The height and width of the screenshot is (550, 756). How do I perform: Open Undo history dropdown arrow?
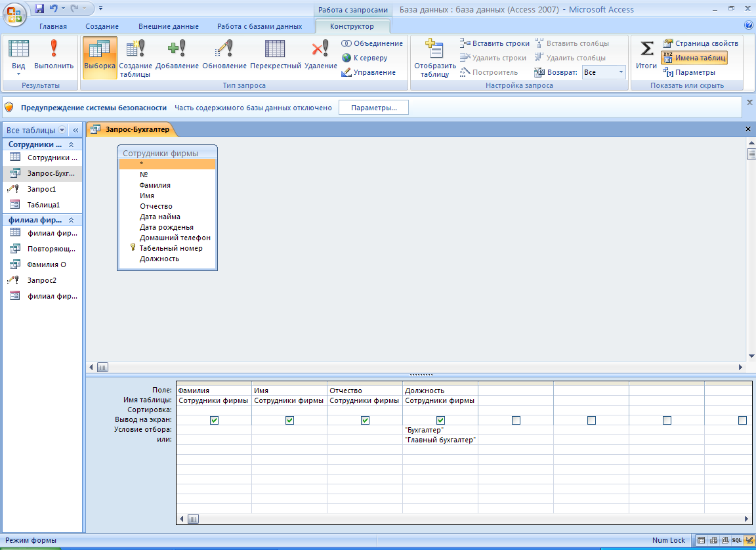click(x=63, y=8)
